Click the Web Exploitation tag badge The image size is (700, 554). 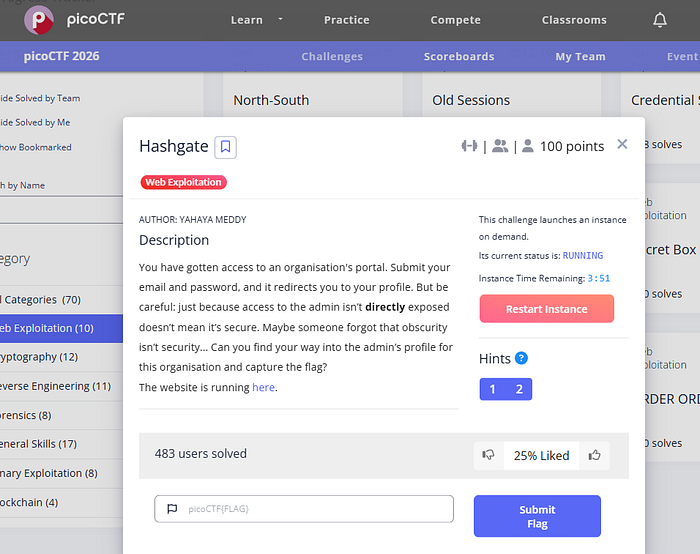pos(183,182)
